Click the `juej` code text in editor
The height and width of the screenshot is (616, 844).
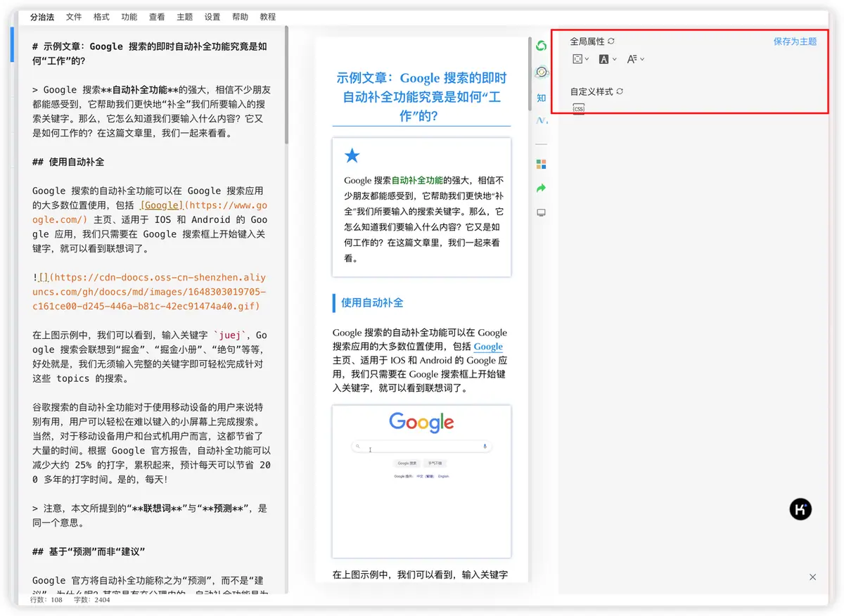[x=230, y=335]
